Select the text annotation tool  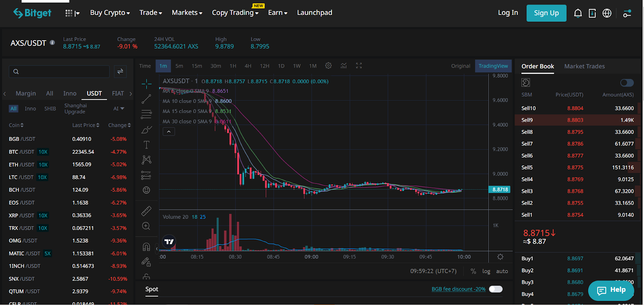click(x=147, y=145)
